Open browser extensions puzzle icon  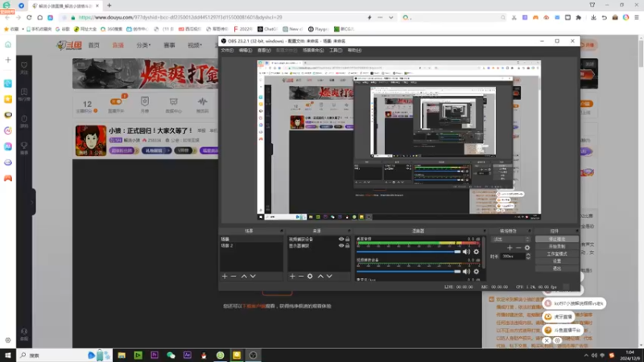(x=579, y=18)
